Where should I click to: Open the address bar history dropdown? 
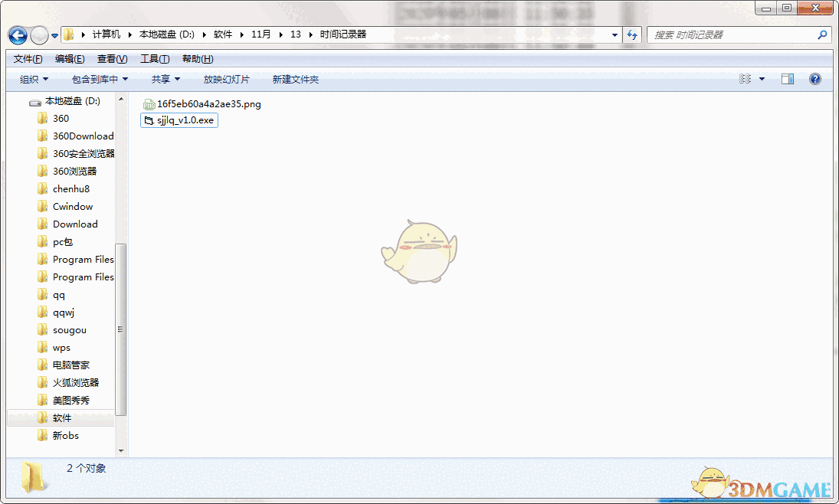point(615,34)
